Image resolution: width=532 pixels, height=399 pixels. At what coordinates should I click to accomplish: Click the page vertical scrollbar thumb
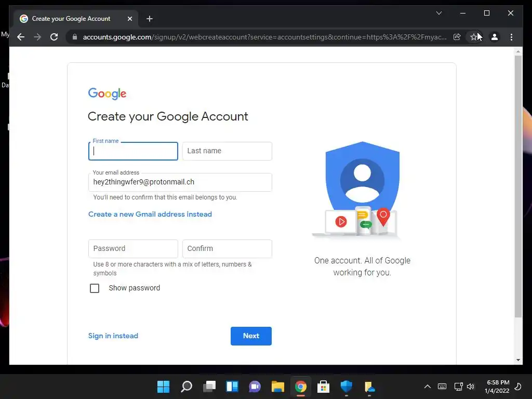pyautogui.click(x=518, y=187)
